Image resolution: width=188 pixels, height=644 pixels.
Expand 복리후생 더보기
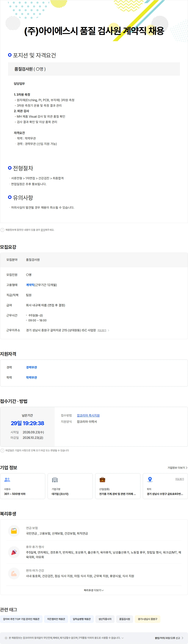pos(94,590)
